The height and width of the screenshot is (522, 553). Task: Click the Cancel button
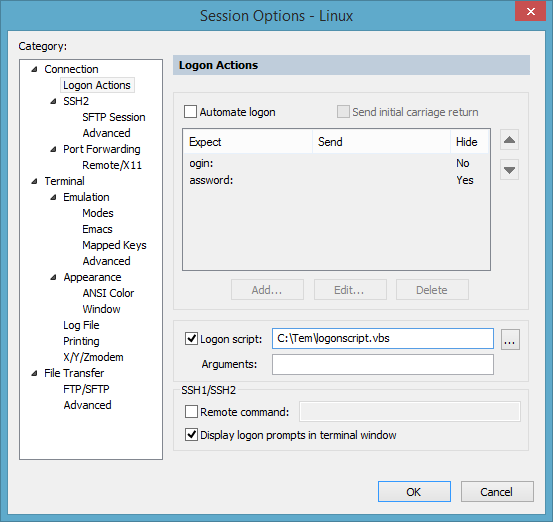[497, 492]
